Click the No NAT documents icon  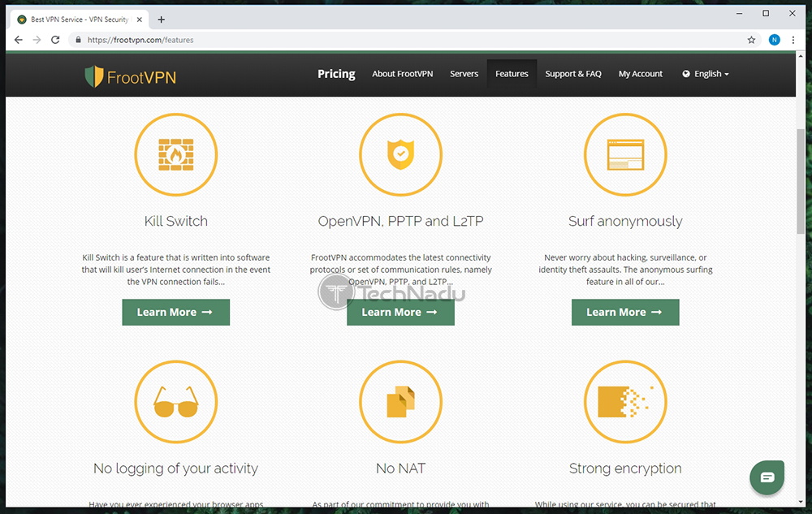tap(401, 402)
